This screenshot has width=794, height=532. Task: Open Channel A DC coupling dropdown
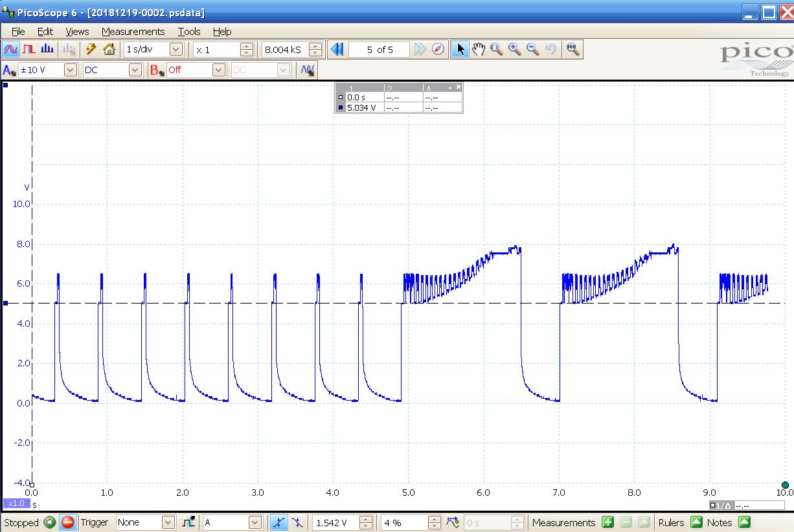[135, 70]
